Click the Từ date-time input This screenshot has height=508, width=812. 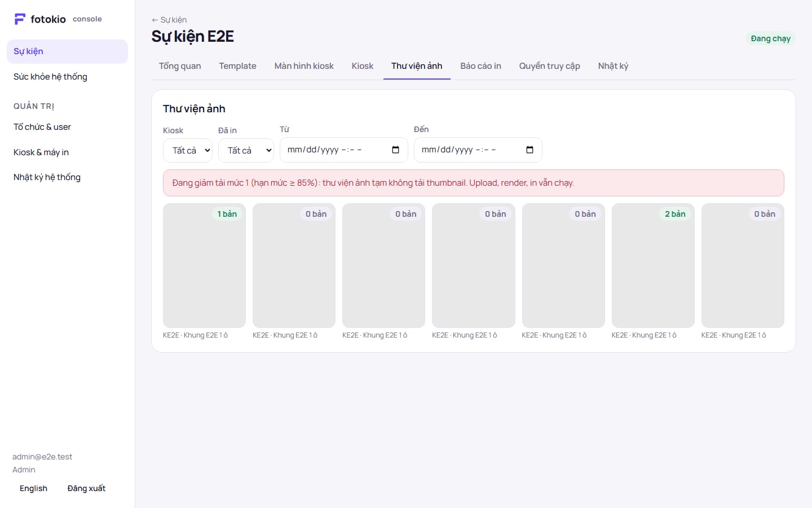click(x=343, y=150)
